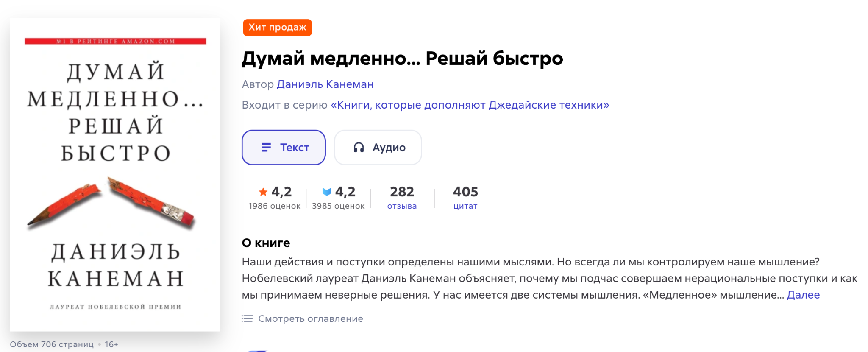The image size is (868, 352).
Task: Open the 405 цитат quotes link
Action: click(x=465, y=198)
